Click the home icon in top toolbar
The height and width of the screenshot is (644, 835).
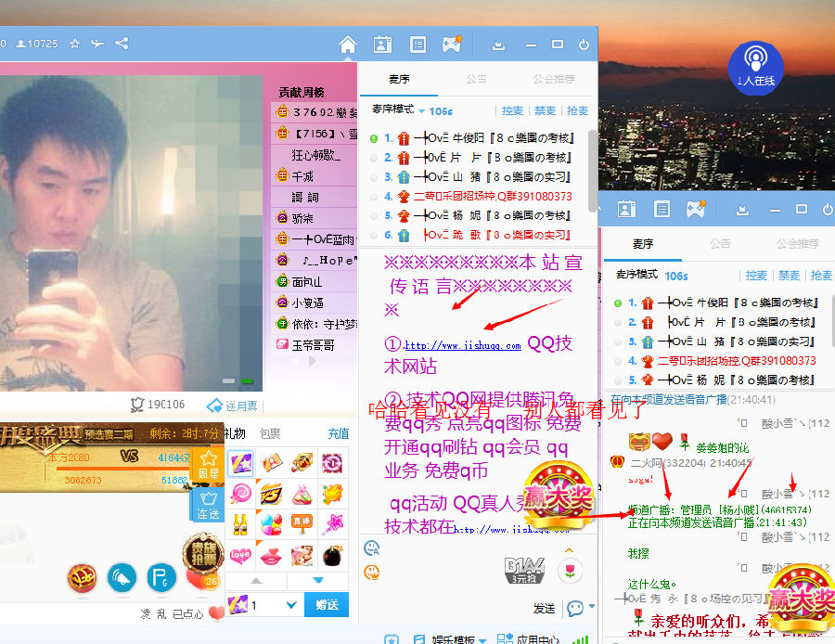pos(348,45)
